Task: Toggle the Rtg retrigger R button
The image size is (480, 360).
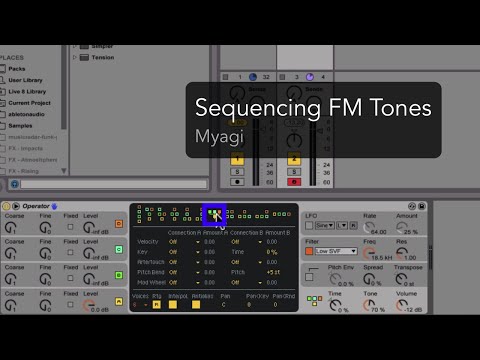Action: pyautogui.click(x=156, y=304)
